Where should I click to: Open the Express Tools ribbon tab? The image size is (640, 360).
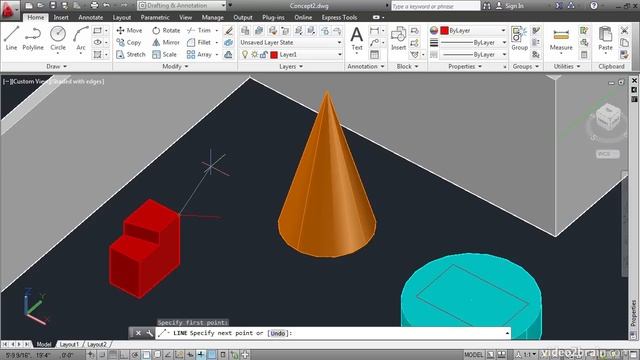click(339, 17)
